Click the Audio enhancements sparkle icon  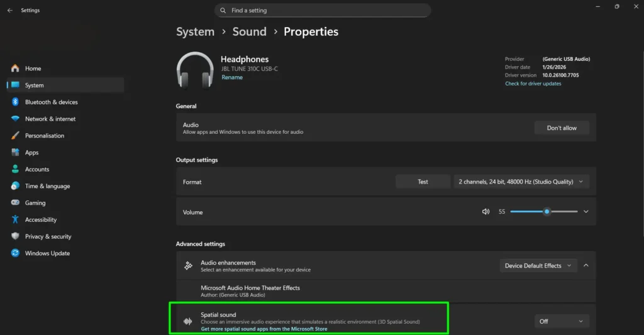click(188, 266)
